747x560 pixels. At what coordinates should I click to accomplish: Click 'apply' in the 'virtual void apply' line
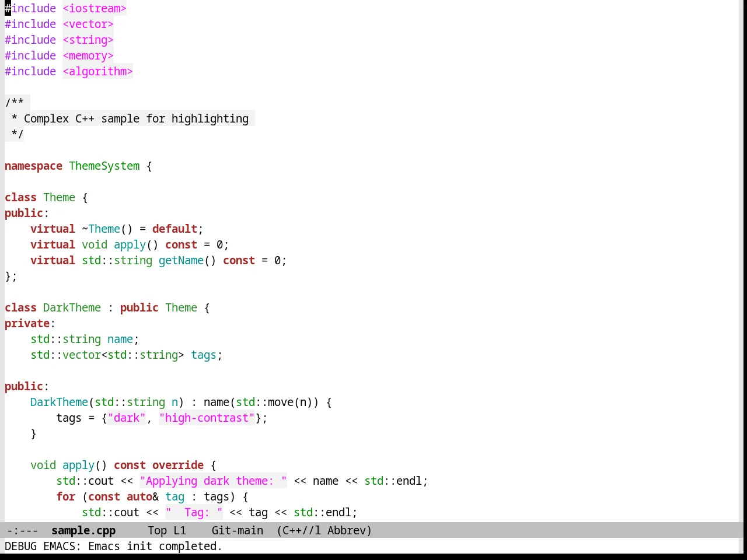130,244
